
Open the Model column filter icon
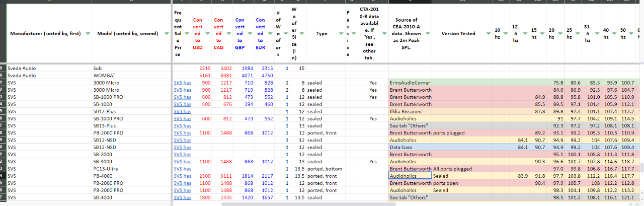[x=167, y=34]
